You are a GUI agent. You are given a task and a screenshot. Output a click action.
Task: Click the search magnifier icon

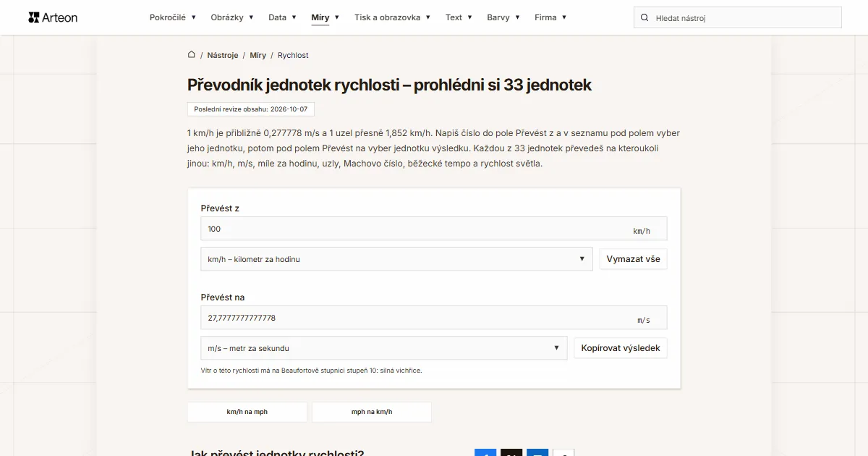pos(644,17)
